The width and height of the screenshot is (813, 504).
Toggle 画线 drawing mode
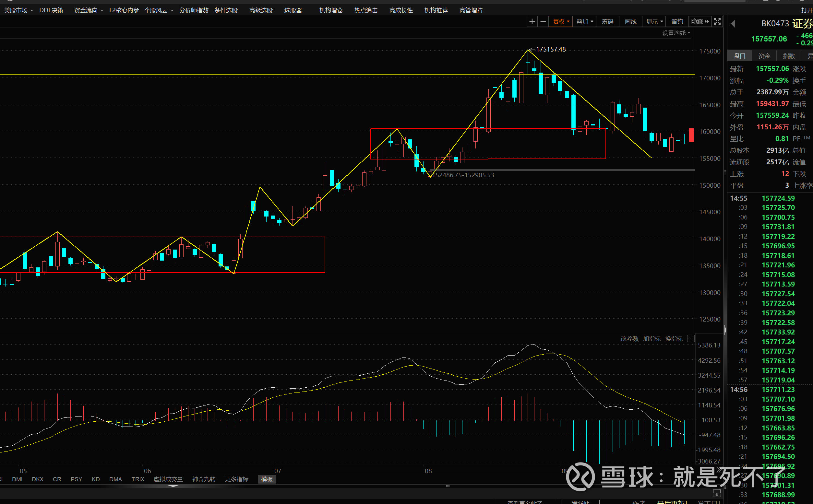[631, 22]
